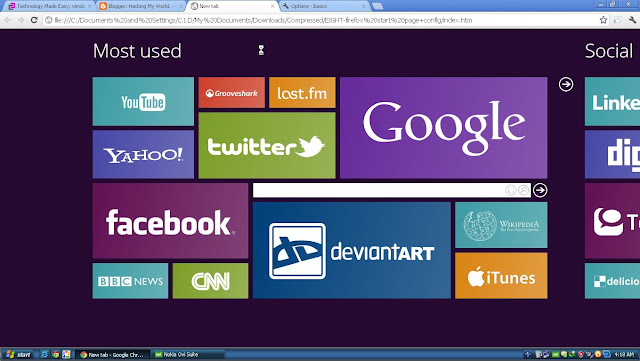Open the orange iTunes tile

(x=501, y=276)
